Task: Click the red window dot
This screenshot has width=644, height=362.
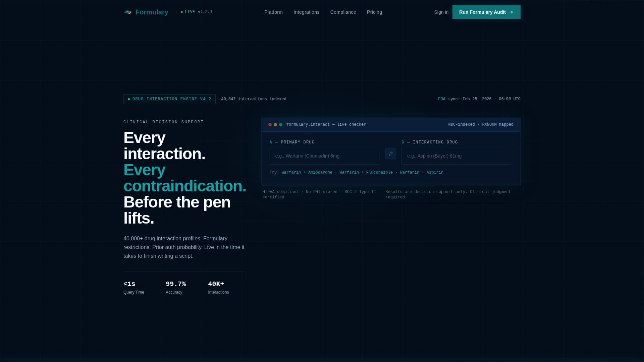Action: (x=270, y=125)
